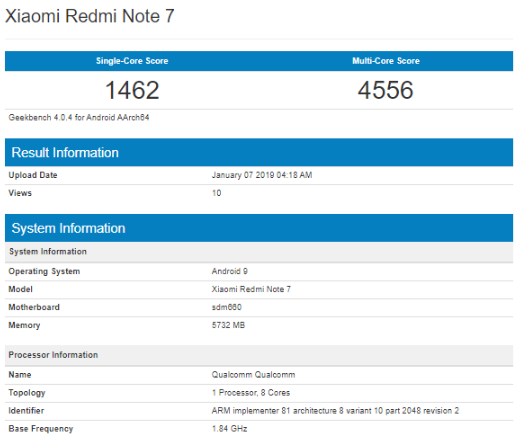
Task: Select the Single-Core Score header
Action: click(132, 61)
